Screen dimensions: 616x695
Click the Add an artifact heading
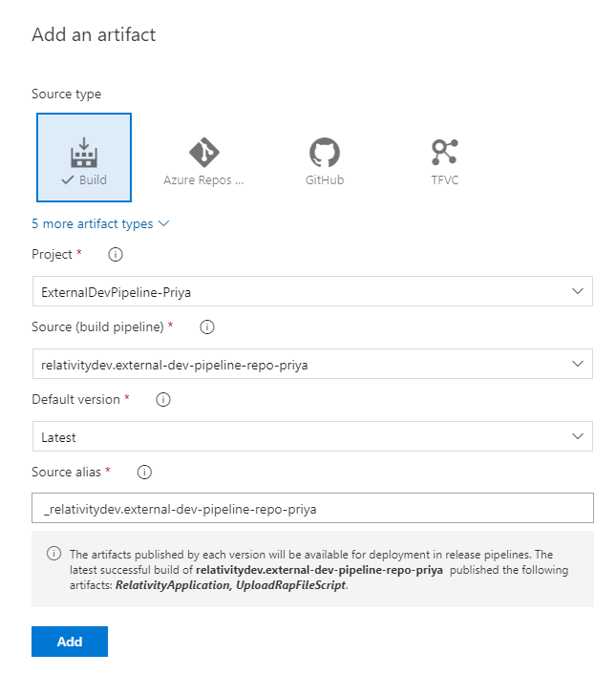point(94,34)
